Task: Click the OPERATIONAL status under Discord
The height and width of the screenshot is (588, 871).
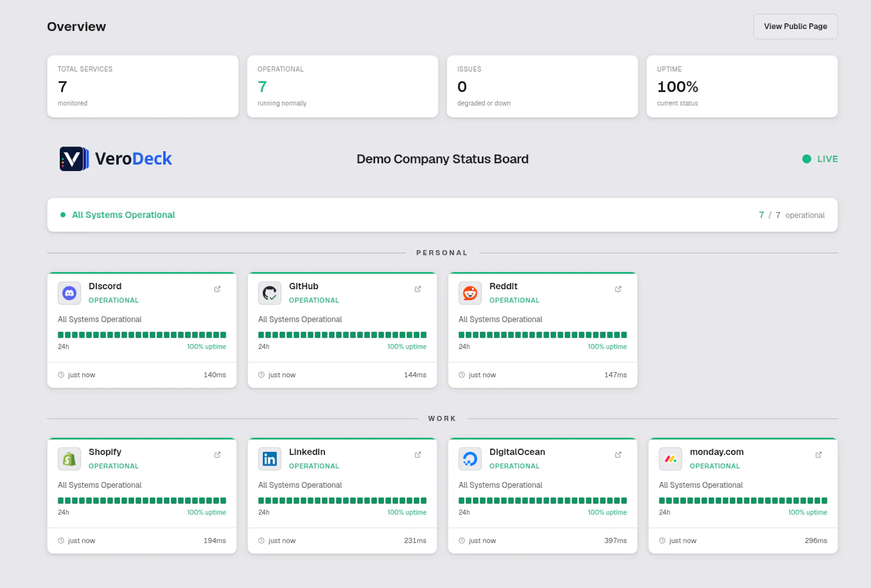Action: pos(114,301)
